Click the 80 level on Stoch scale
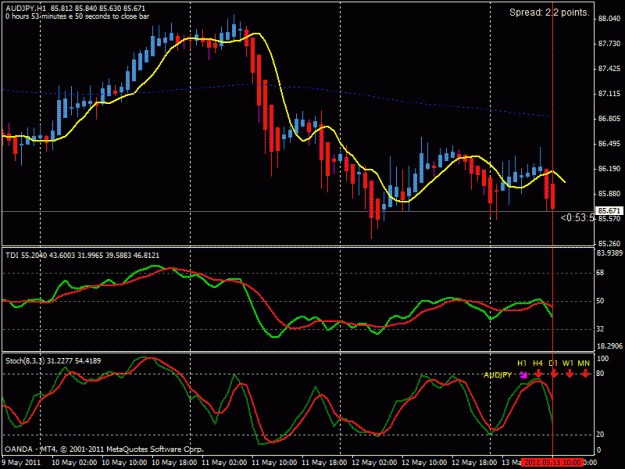Viewport: 625px width, 469px height. [x=600, y=374]
